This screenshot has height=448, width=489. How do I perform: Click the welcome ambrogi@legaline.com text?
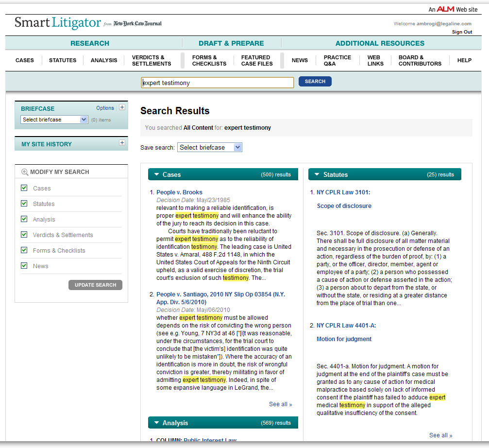[x=433, y=24]
